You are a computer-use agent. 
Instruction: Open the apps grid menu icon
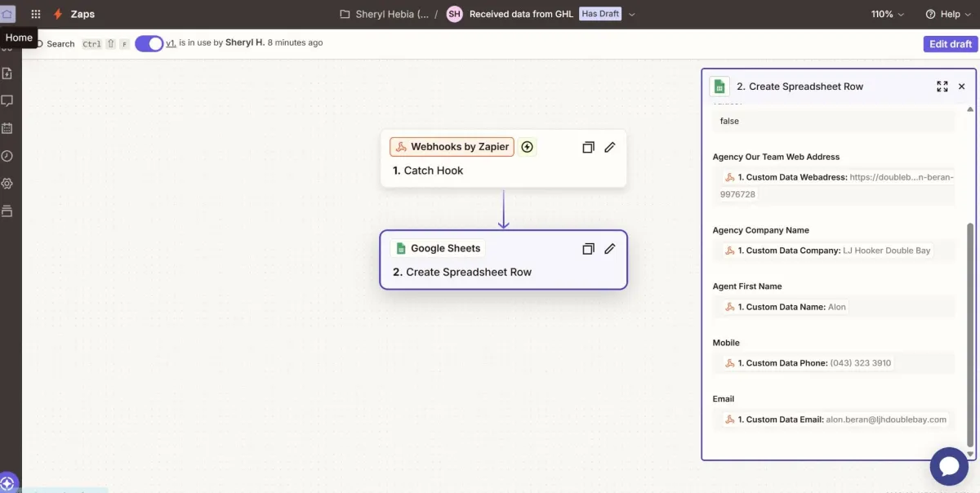click(x=36, y=14)
